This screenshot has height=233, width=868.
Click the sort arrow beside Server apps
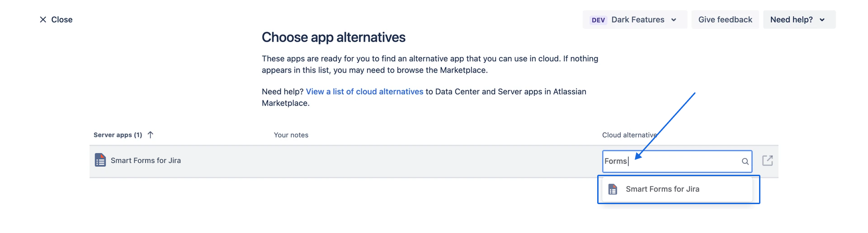(151, 135)
